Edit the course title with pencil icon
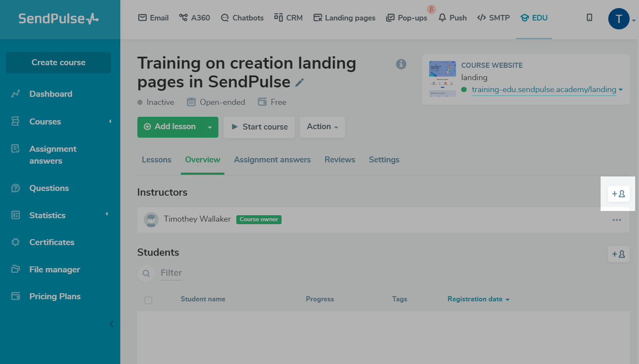The image size is (639, 364). coord(299,82)
